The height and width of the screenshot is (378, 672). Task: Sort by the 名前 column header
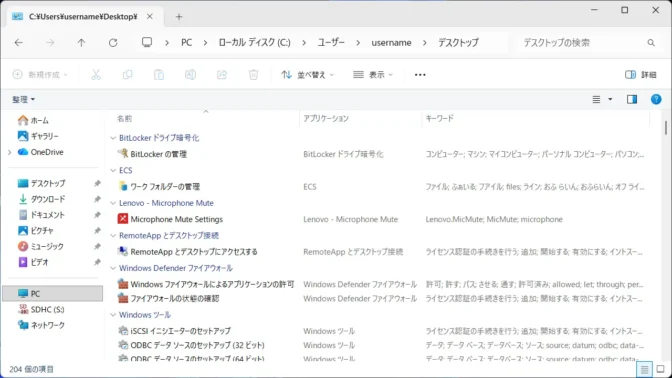click(x=124, y=119)
